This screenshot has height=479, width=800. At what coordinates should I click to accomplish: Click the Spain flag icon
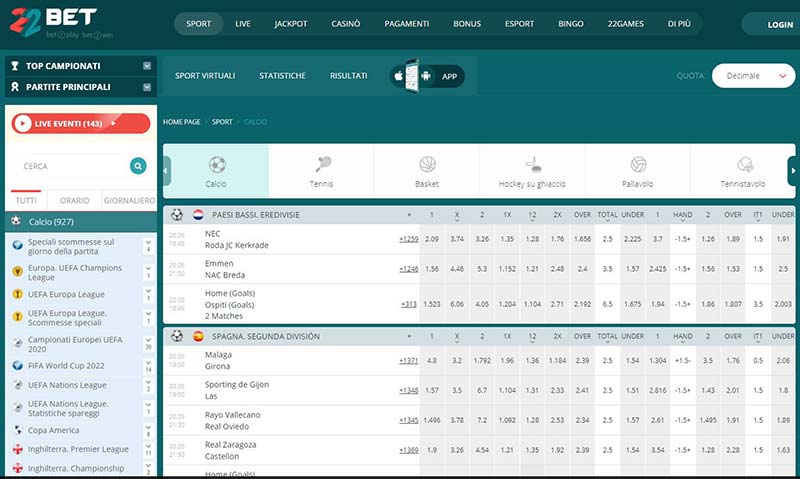point(198,336)
